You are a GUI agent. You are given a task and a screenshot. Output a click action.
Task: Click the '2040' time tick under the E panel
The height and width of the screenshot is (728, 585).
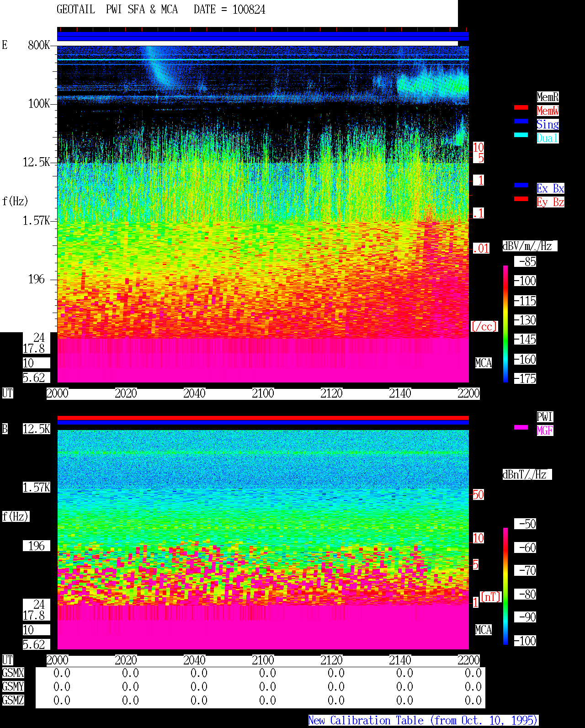(194, 393)
